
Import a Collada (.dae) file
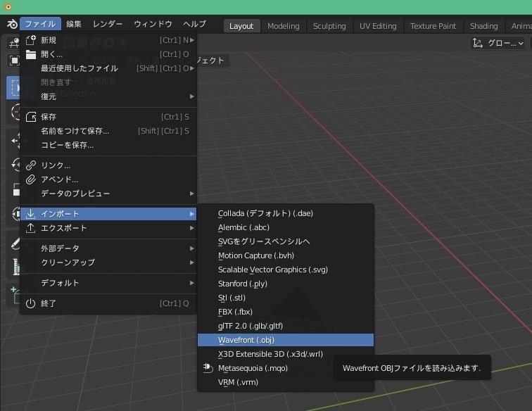(286, 213)
